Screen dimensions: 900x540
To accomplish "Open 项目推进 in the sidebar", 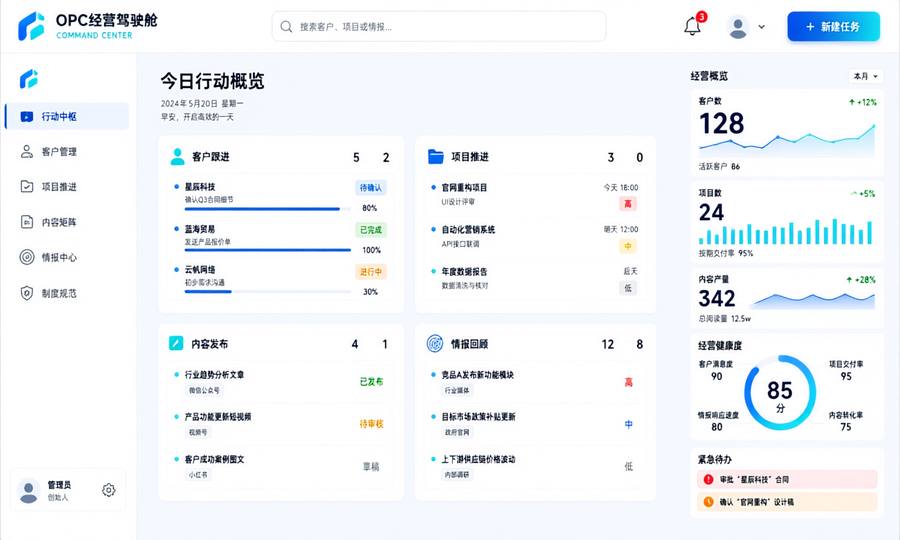I will pyautogui.click(x=67, y=187).
